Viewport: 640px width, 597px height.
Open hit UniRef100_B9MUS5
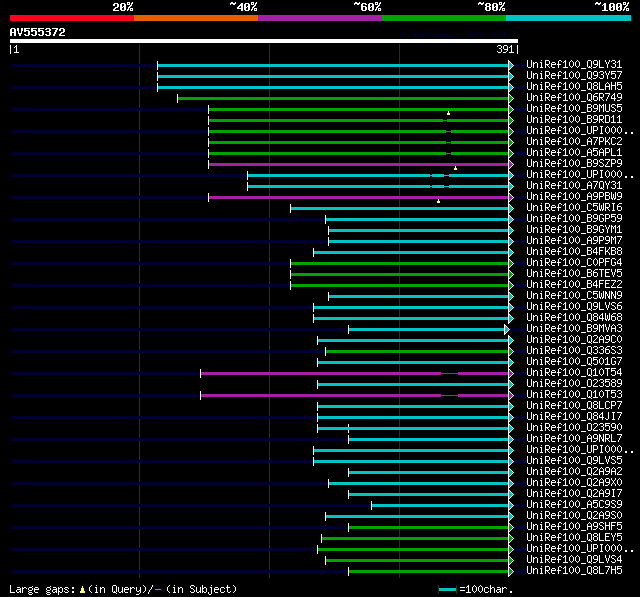[574, 109]
